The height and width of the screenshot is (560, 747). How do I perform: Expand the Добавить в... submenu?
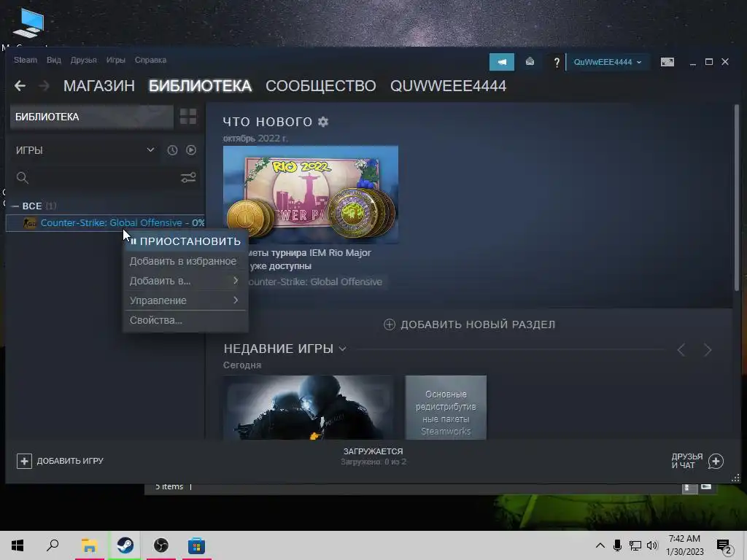point(185,281)
